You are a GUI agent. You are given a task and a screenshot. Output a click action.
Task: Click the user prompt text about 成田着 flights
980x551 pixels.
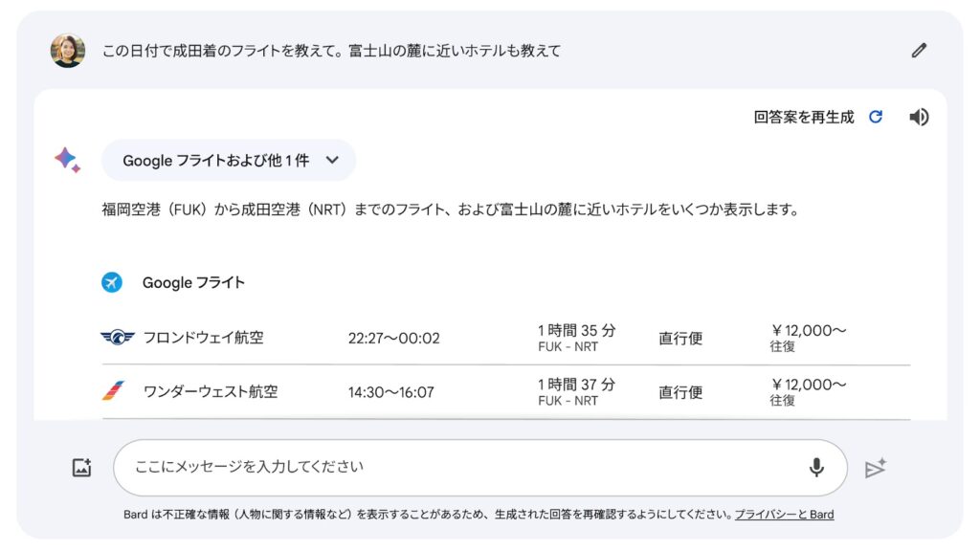coord(331,51)
